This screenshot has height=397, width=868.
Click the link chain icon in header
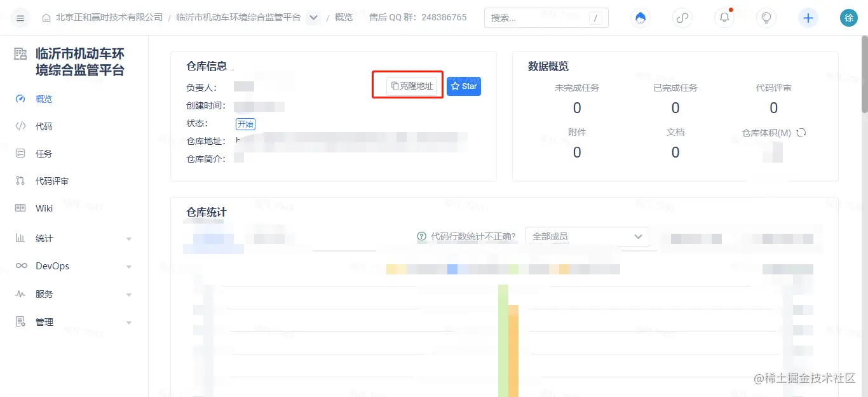point(682,18)
